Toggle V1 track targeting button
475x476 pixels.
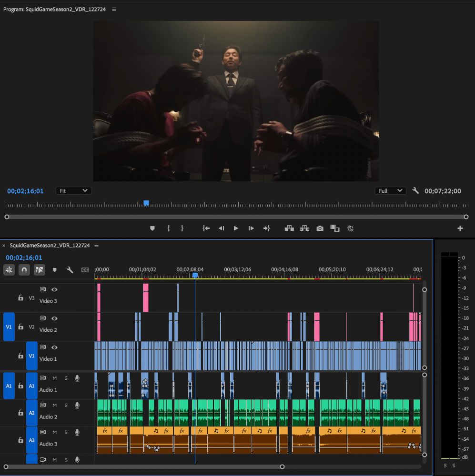[31, 356]
